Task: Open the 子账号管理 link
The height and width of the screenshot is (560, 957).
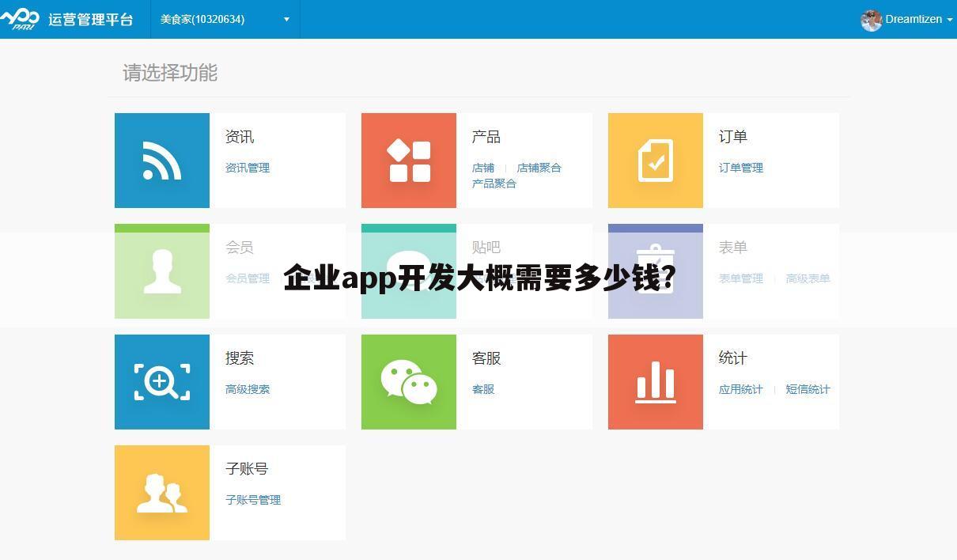Action: click(x=253, y=500)
